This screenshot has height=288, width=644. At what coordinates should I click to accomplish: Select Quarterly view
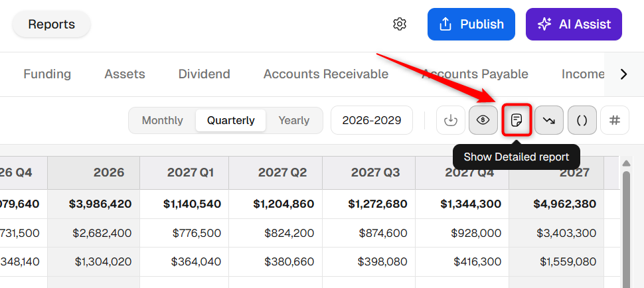(231, 121)
